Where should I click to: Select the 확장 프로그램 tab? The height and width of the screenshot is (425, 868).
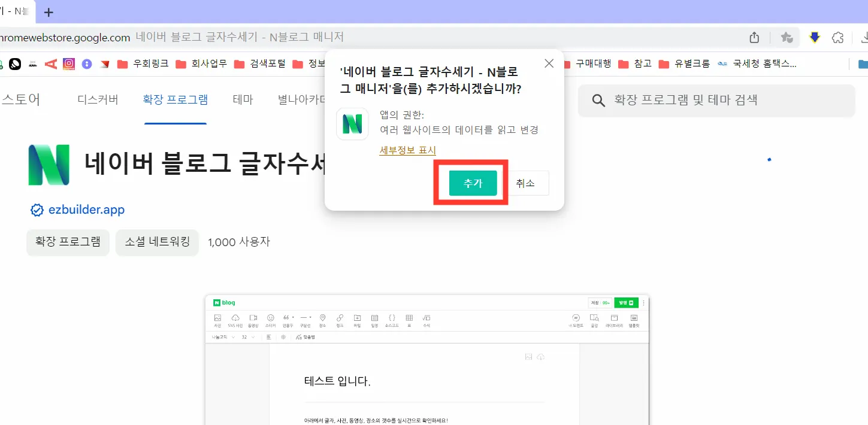point(175,100)
